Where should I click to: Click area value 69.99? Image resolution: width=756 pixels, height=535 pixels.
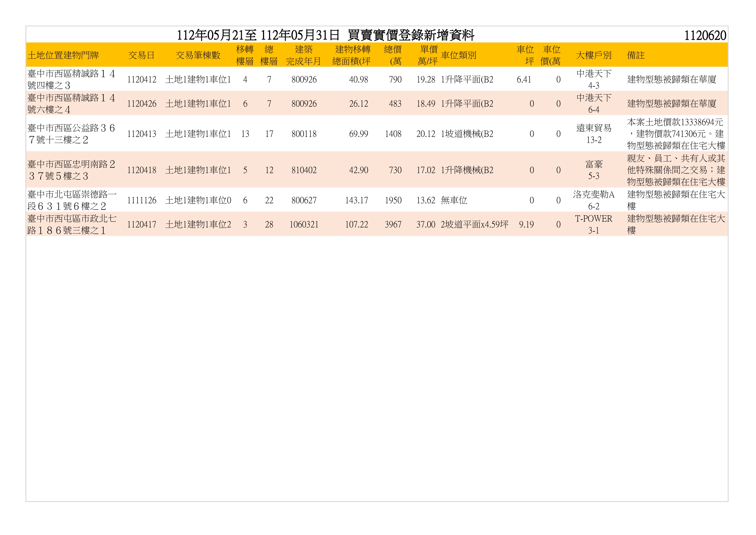click(358, 134)
